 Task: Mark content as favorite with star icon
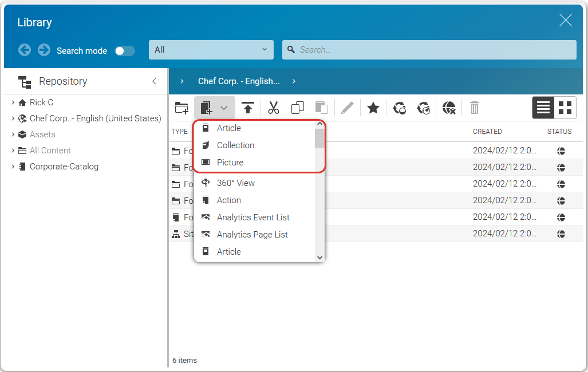click(x=373, y=108)
